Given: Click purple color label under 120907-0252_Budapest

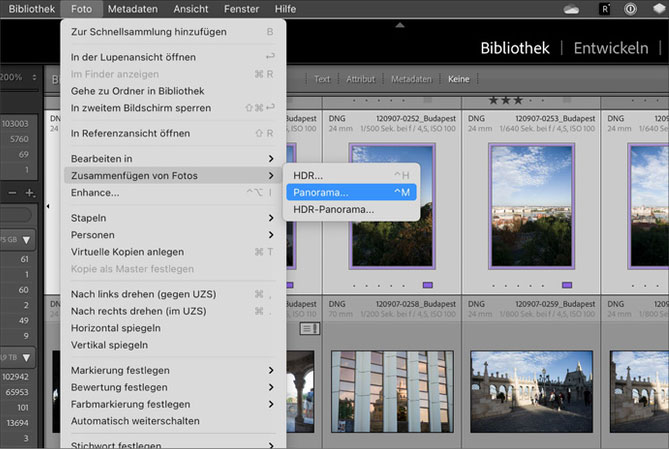Looking at the screenshot, I should coord(428,285).
